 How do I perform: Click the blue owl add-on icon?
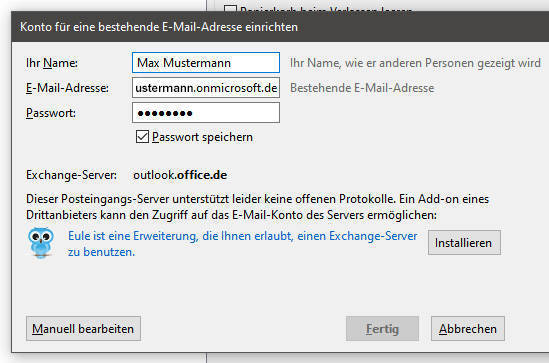click(x=41, y=243)
